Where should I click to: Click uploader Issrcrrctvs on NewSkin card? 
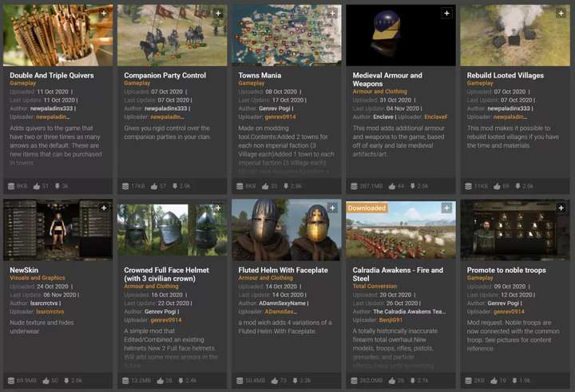(50, 311)
